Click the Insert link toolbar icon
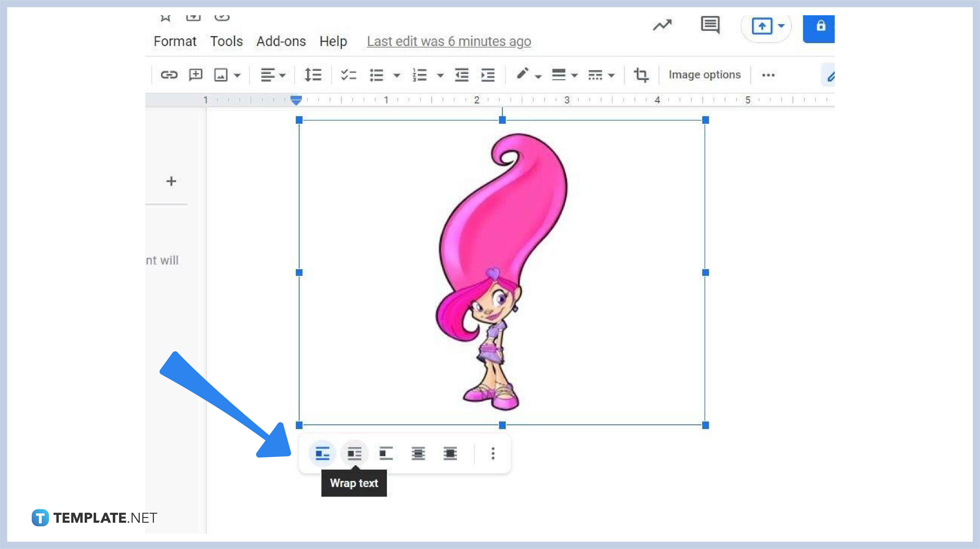 [x=169, y=75]
